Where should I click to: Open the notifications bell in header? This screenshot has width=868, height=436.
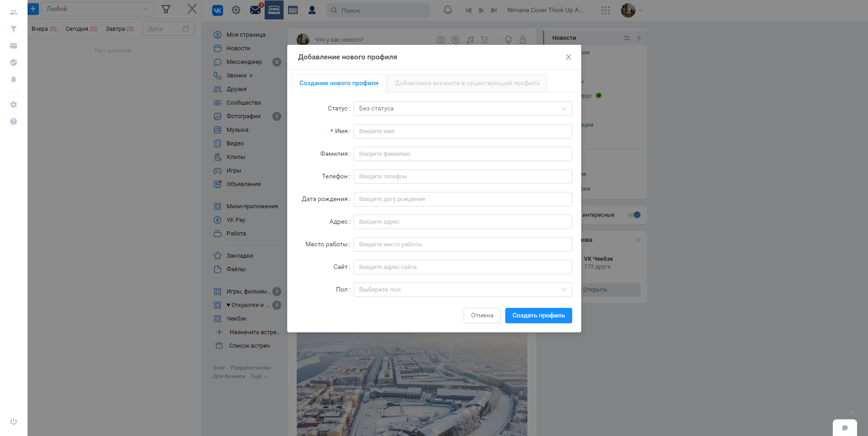pos(448,10)
